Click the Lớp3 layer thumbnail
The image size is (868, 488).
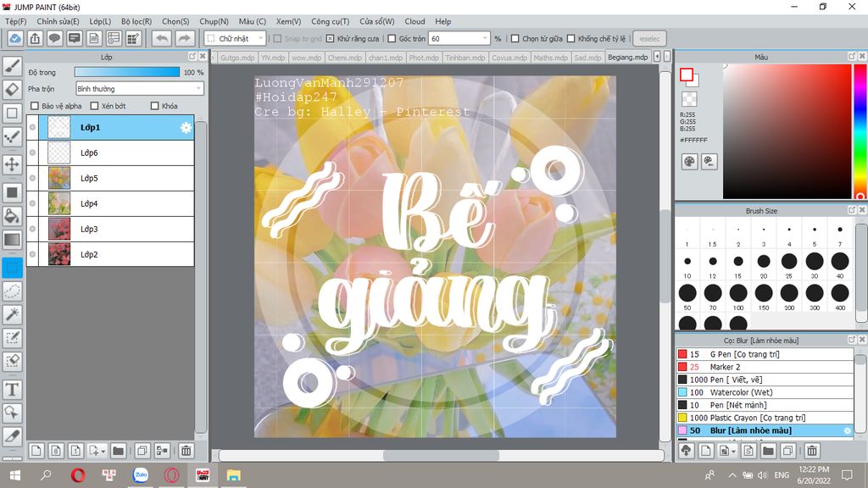[59, 229]
